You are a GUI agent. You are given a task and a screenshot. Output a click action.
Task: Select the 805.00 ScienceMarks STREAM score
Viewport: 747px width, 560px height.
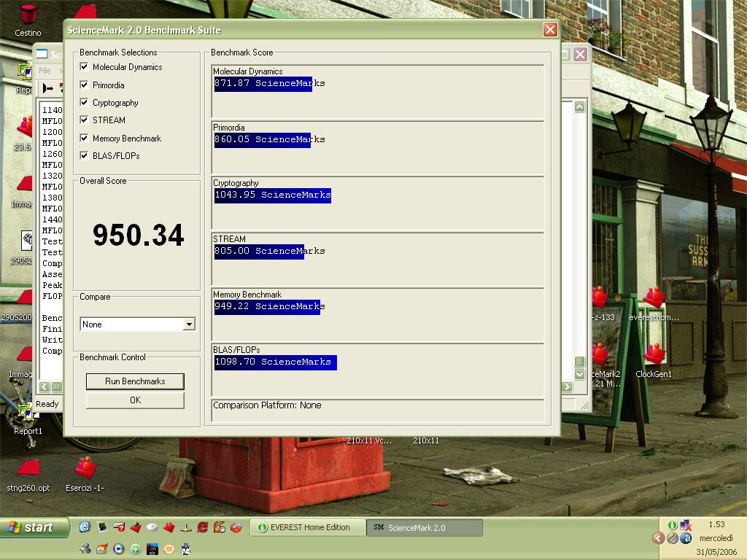point(270,251)
